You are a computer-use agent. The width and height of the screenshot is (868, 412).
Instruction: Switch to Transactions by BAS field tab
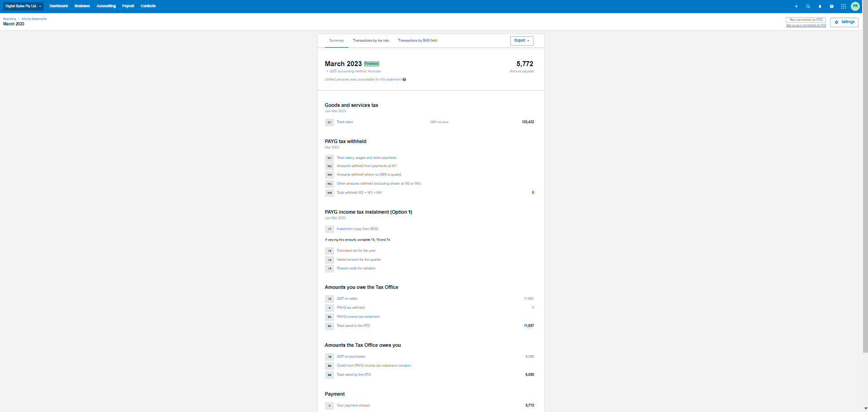click(x=417, y=41)
